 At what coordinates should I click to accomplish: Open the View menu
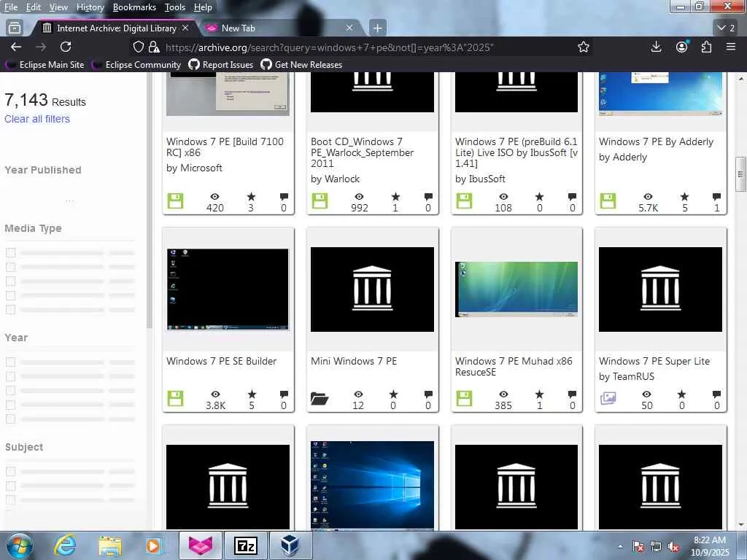(x=58, y=7)
